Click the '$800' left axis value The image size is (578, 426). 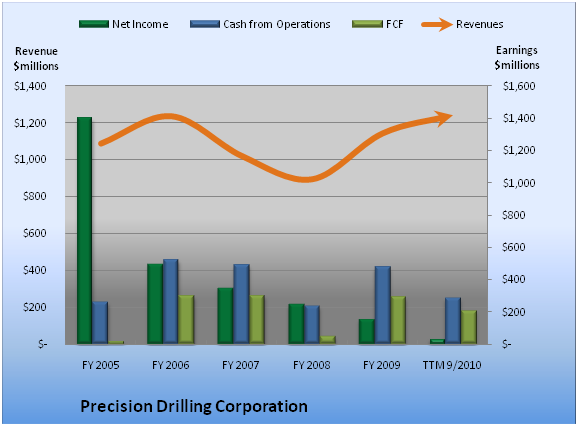point(35,196)
